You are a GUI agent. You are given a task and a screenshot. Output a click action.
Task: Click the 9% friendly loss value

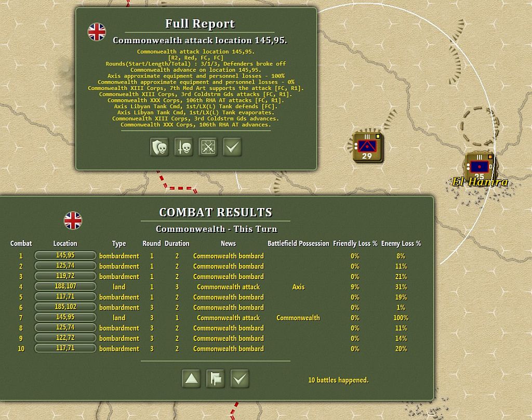click(x=355, y=287)
